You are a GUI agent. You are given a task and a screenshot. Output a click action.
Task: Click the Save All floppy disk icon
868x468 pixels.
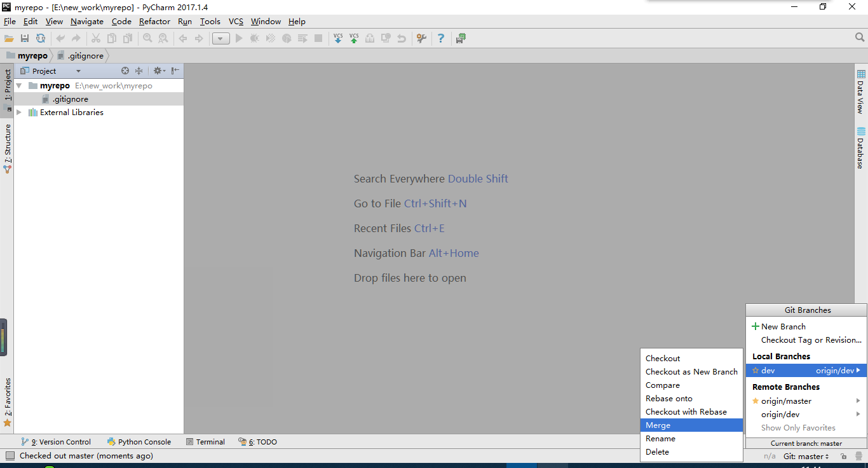(x=25, y=39)
